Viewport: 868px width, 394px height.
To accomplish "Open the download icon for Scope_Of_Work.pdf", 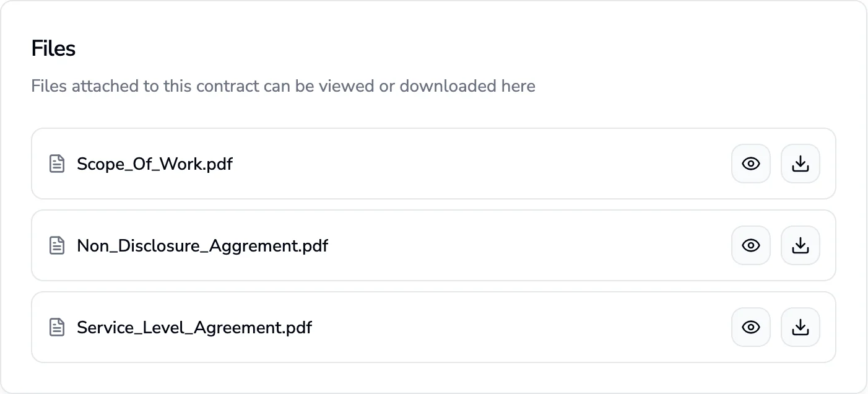I will (800, 164).
